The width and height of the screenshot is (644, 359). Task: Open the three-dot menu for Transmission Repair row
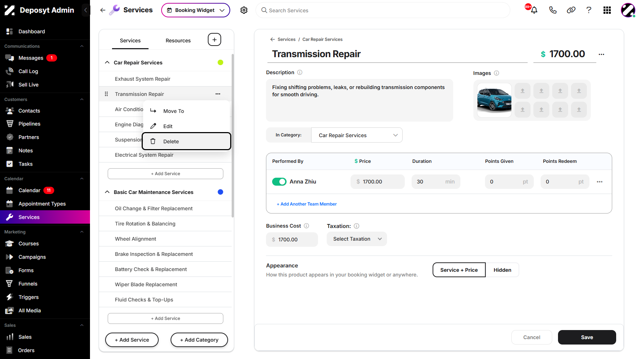tap(218, 94)
